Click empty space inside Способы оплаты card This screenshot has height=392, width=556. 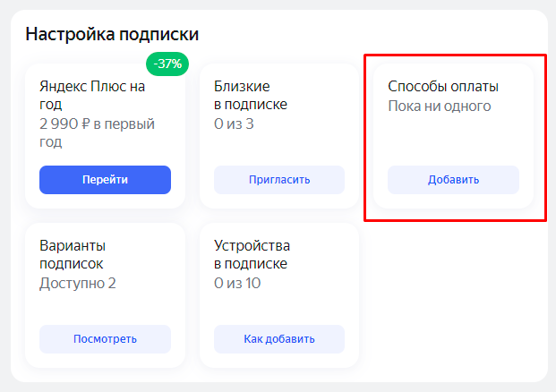click(x=453, y=139)
